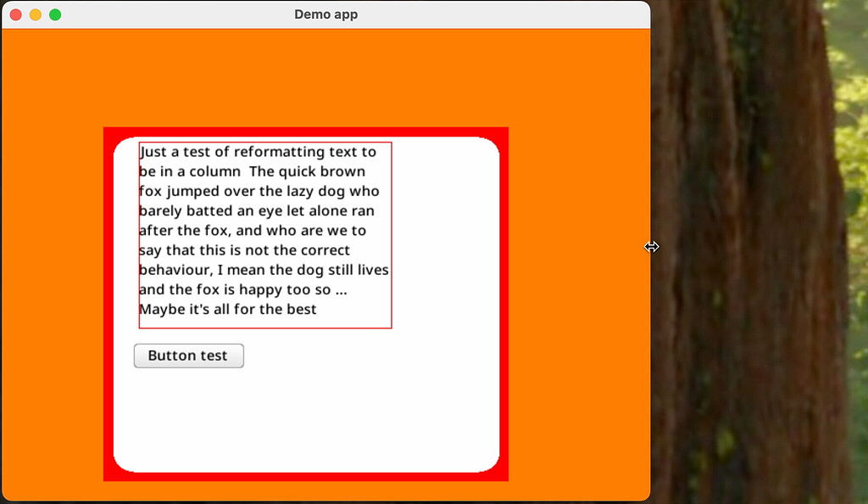Click the line "fox jumped over the lazy dog"
Image resolution: width=868 pixels, height=504 pixels.
point(259,192)
